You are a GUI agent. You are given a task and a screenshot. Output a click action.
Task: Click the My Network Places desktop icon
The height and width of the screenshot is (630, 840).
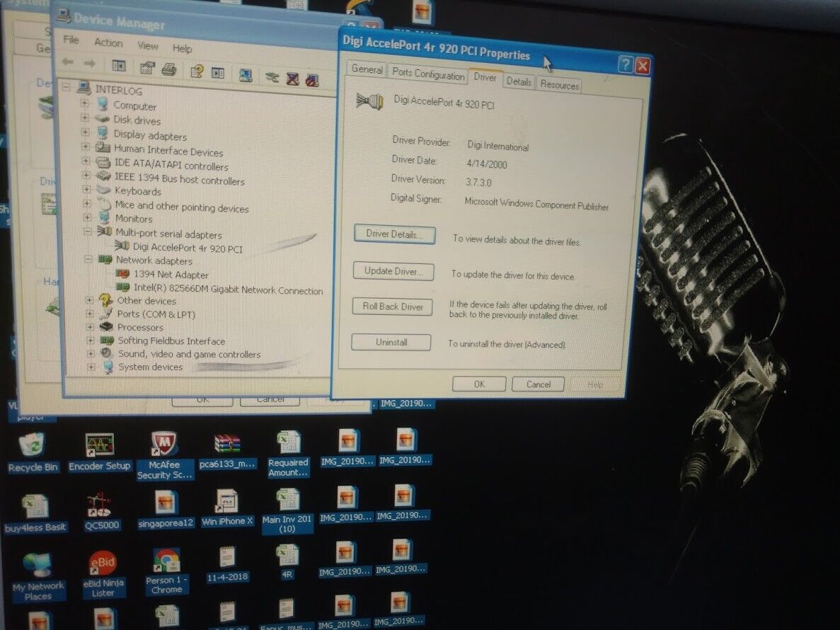coord(38,576)
